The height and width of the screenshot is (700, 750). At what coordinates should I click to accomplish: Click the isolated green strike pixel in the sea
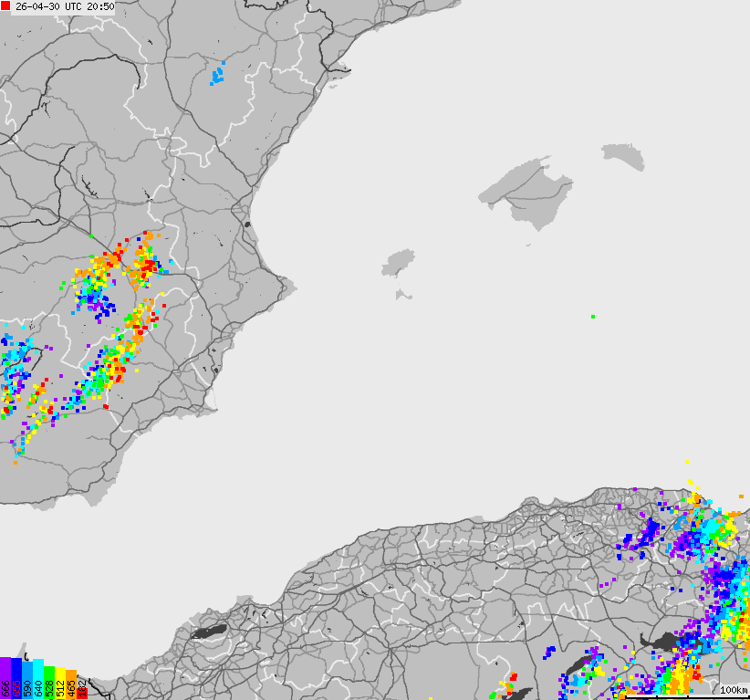coord(592,315)
